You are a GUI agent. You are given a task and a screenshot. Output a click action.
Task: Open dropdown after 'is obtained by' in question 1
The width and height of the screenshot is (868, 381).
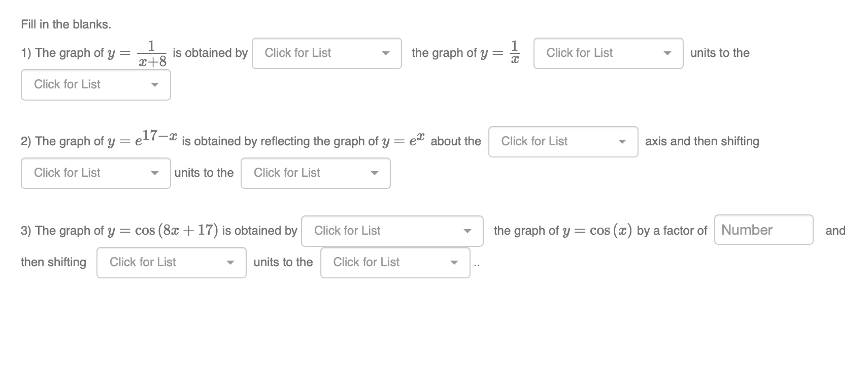point(326,53)
